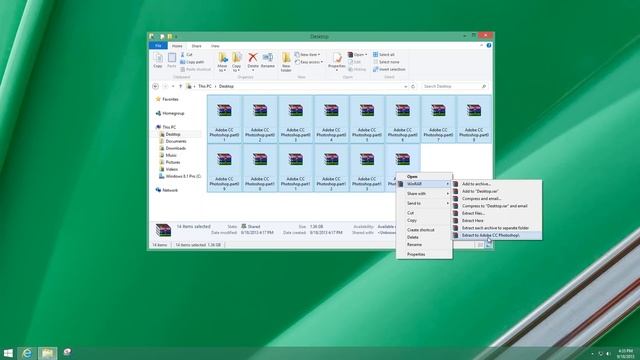Choose Add to archive... in WinRAR submenu
The width and height of the screenshot is (640, 360).
[x=497, y=184]
